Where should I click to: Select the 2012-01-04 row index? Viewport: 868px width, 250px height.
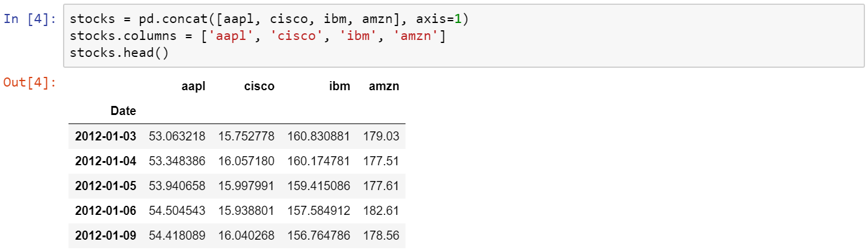pyautogui.click(x=105, y=161)
